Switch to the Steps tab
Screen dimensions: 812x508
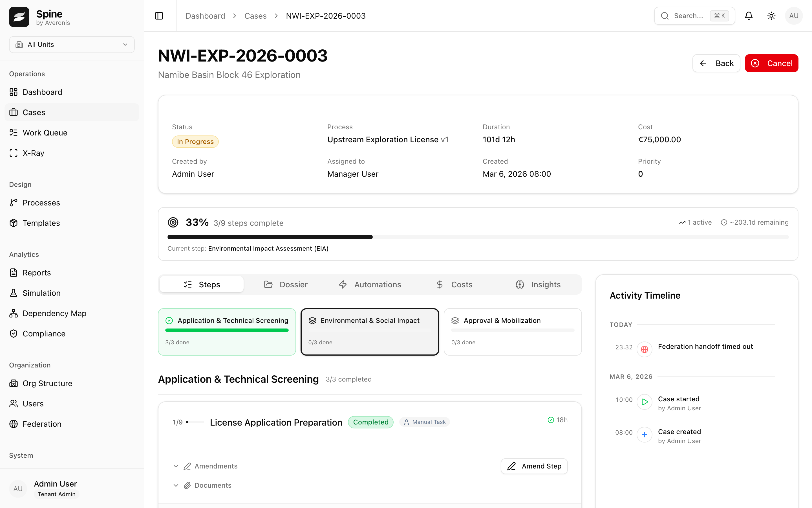click(202, 284)
